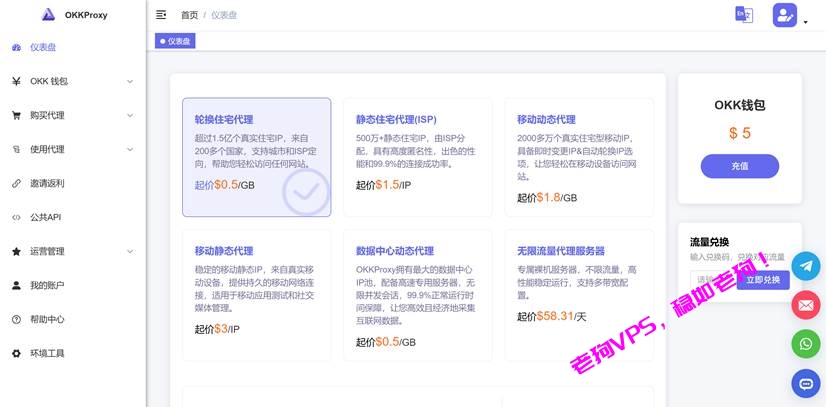This screenshot has width=826, height=407.
Task: Click the gear icon for 环境工具
Action: coord(16,353)
